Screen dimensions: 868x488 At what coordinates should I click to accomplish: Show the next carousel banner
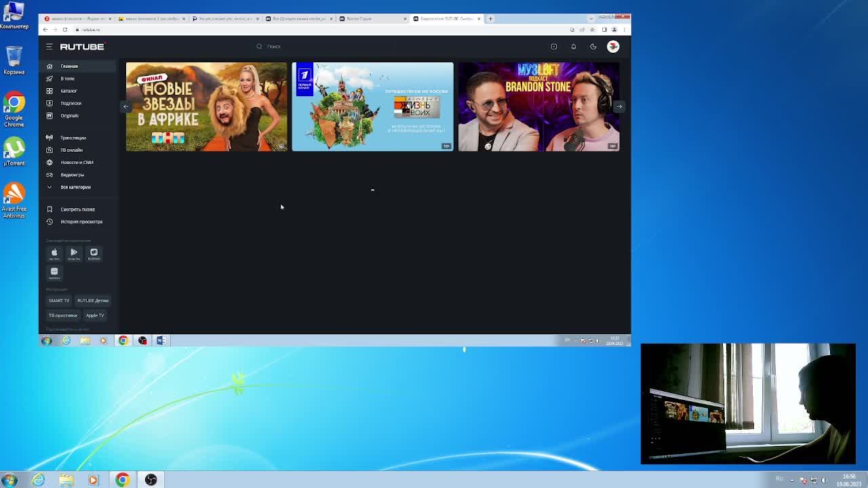[x=619, y=106]
